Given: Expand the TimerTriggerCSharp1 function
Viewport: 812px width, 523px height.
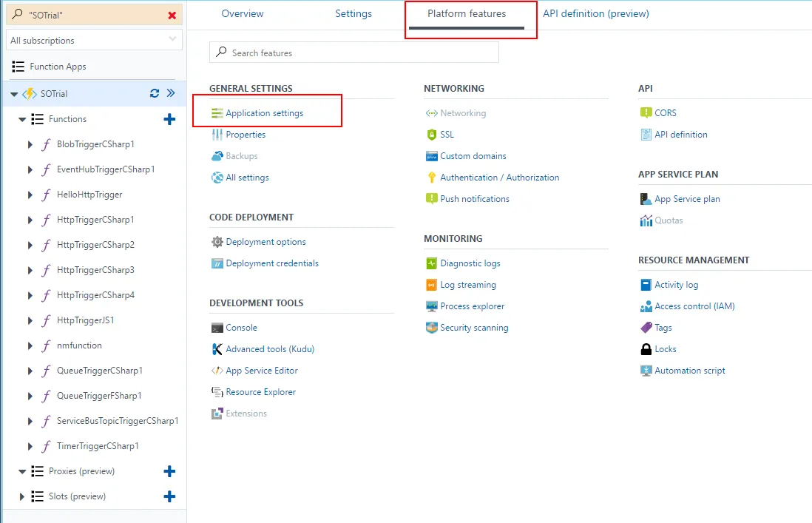Looking at the screenshot, I should pyautogui.click(x=30, y=447).
